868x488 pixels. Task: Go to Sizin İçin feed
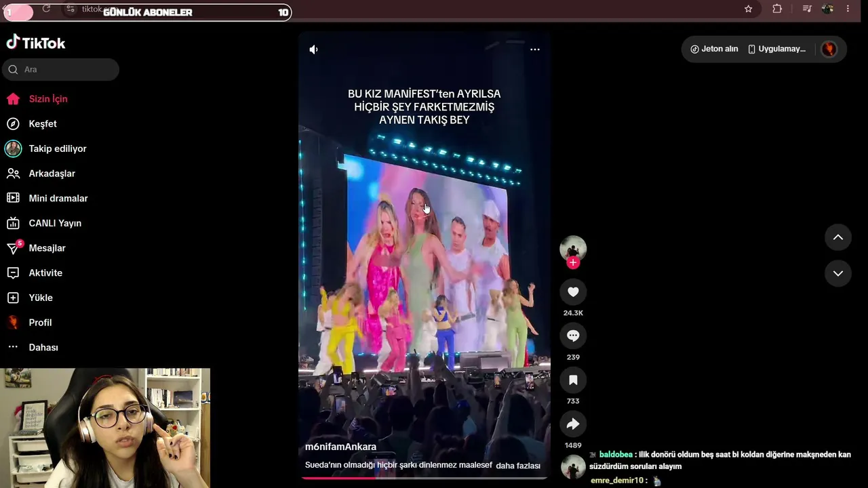click(47, 99)
